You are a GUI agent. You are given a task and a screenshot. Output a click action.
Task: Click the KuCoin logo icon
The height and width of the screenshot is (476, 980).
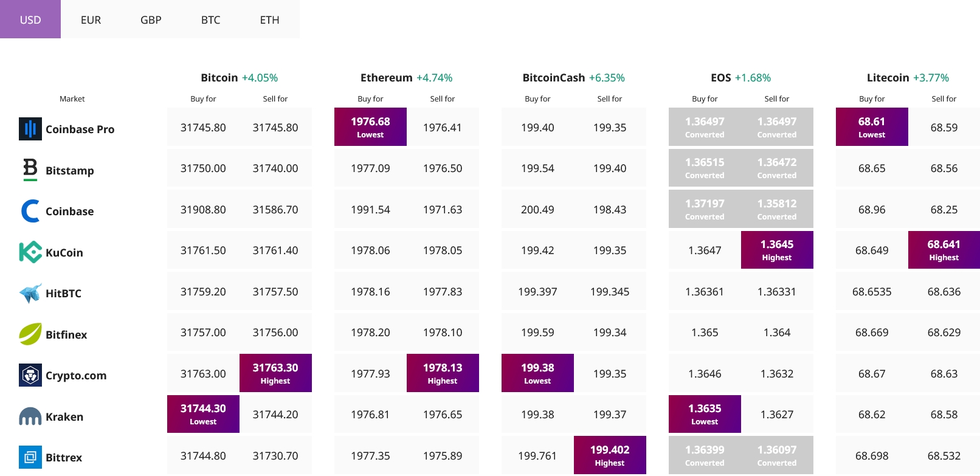[x=30, y=252]
